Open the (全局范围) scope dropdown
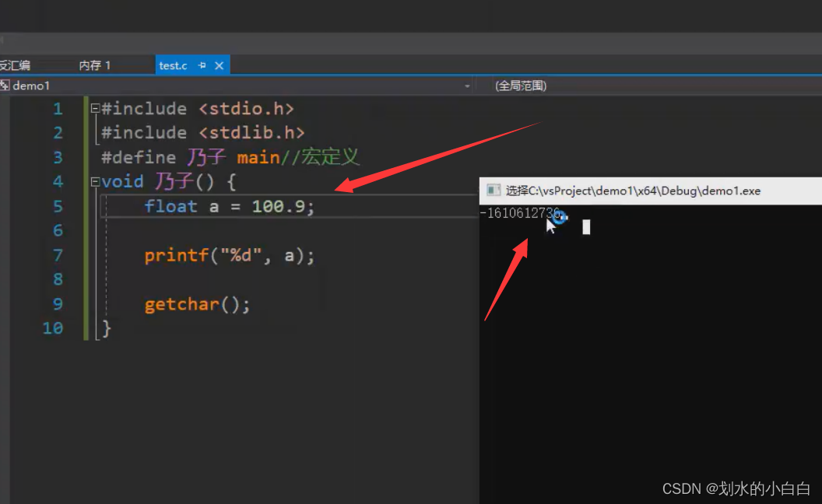Viewport: 822px width, 504px height. [x=521, y=86]
